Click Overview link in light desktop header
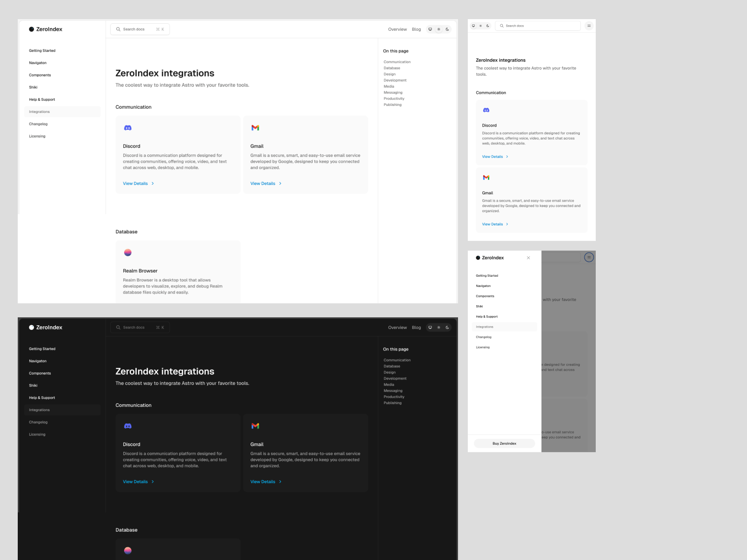 click(x=397, y=29)
